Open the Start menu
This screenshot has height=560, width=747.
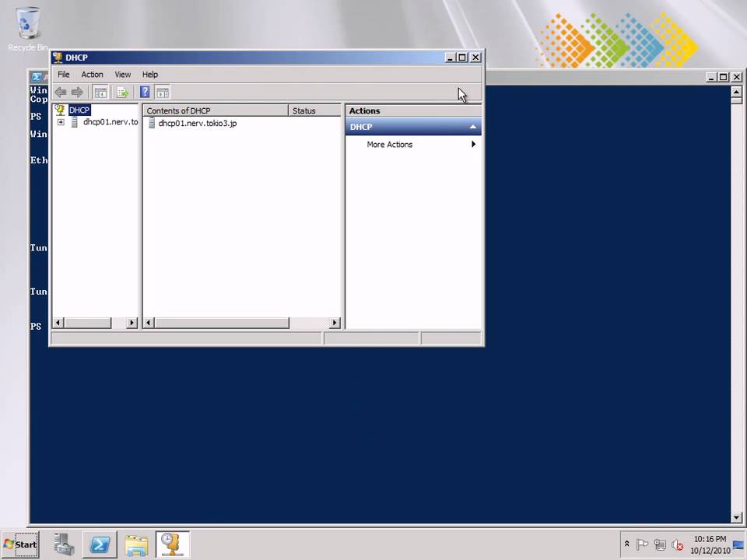pyautogui.click(x=20, y=544)
